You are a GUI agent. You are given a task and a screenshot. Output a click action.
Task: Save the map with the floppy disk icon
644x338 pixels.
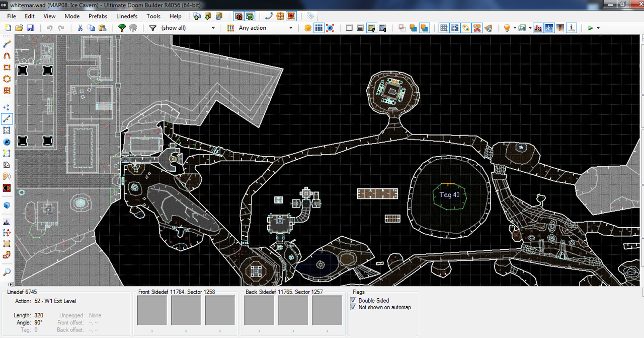[30, 28]
